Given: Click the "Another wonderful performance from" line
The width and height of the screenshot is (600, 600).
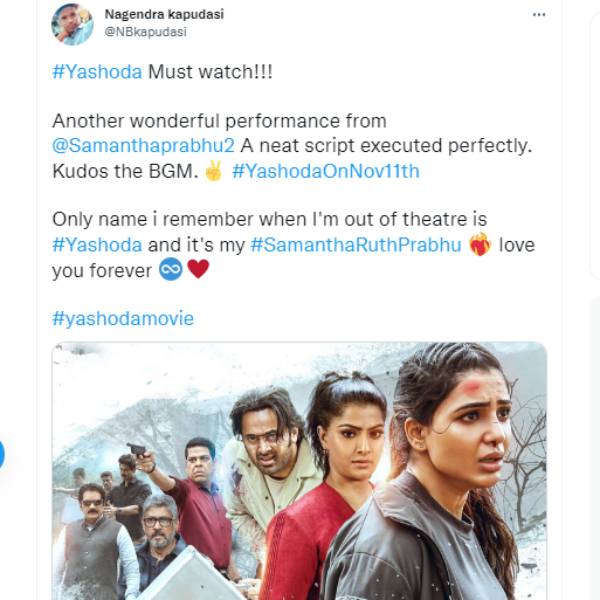Looking at the screenshot, I should tap(219, 121).
